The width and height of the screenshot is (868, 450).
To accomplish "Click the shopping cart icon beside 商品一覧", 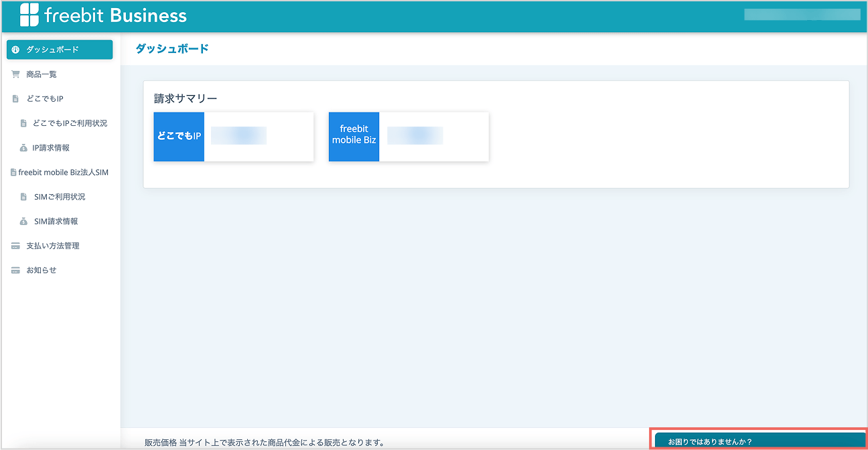I will click(x=15, y=74).
